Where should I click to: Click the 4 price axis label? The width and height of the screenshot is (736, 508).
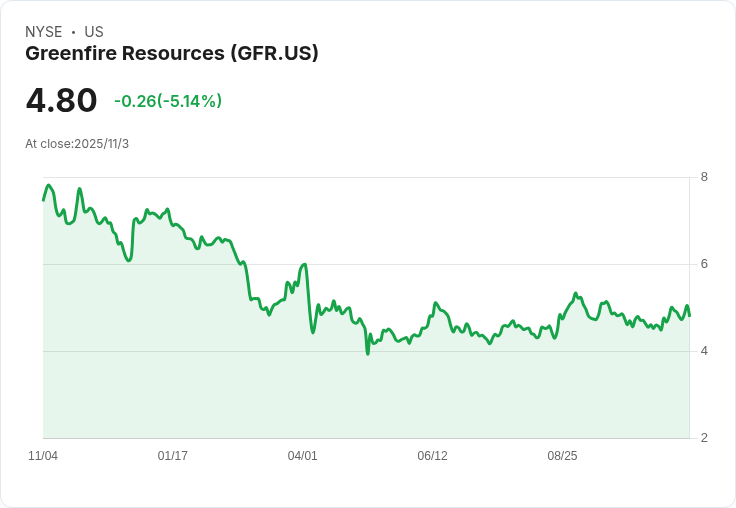point(704,351)
